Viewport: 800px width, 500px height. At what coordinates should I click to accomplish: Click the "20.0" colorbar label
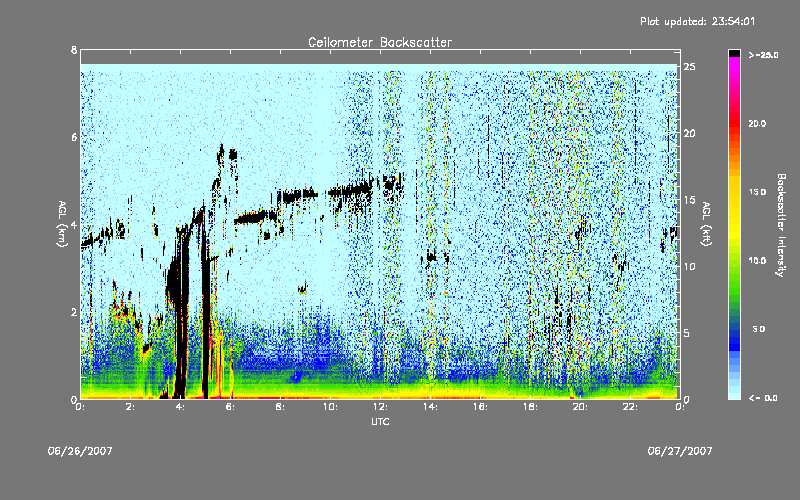[x=757, y=123]
